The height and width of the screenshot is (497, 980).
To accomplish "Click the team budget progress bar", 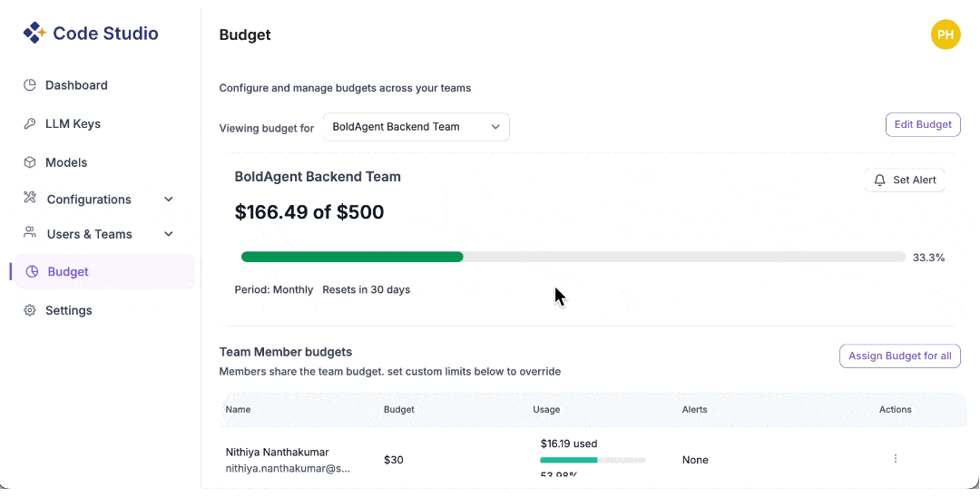I will (x=573, y=257).
